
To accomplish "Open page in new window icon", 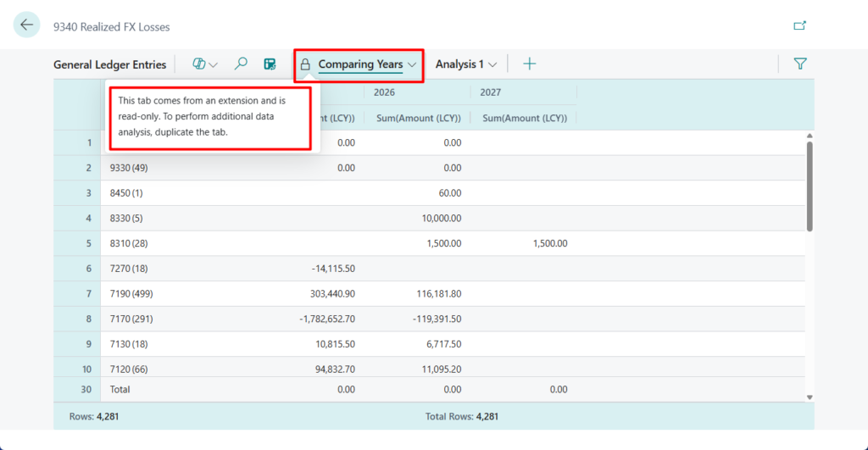I will click(x=799, y=25).
